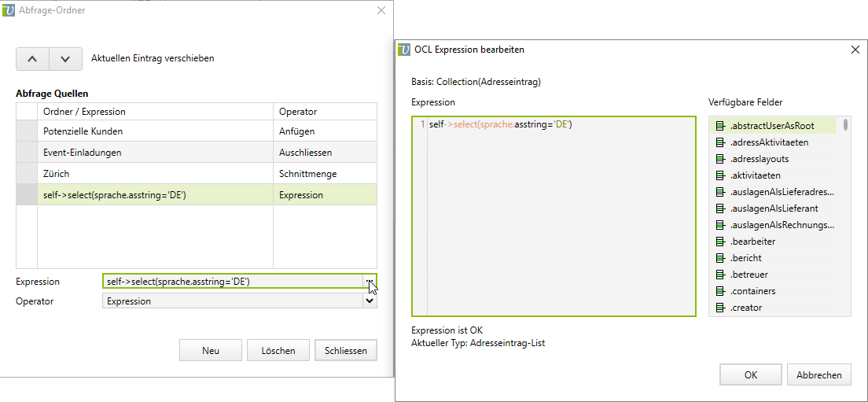This screenshot has width=868, height=402.
Task: Click the .creator field icon
Action: click(x=720, y=308)
